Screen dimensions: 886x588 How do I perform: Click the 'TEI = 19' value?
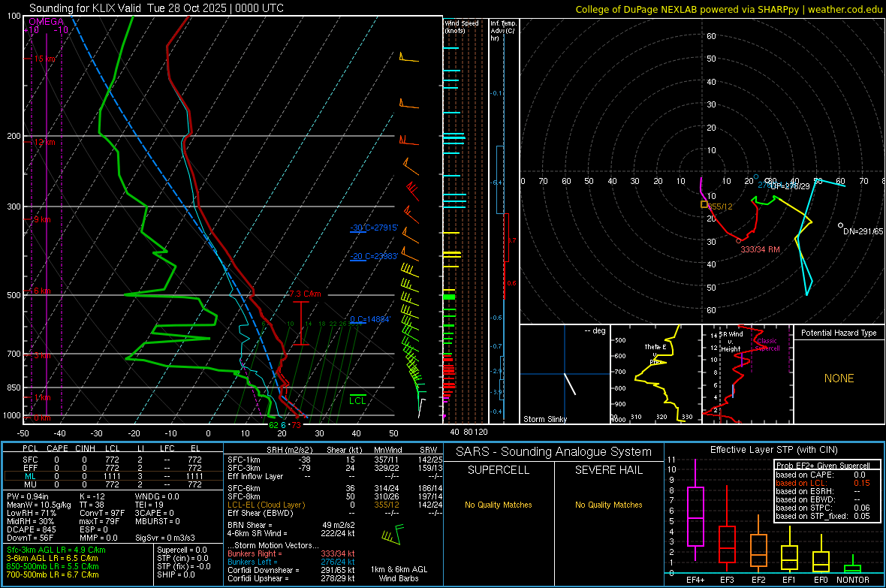click(x=149, y=505)
